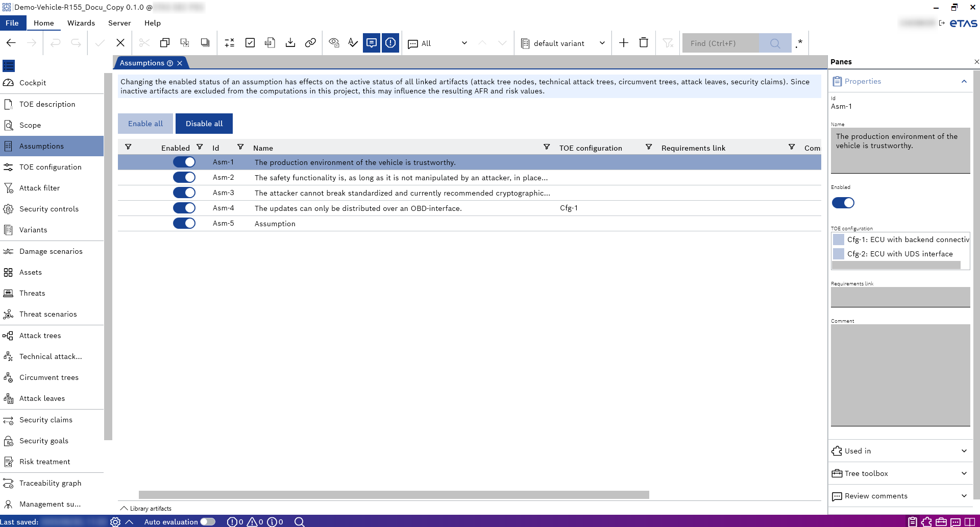
Task: Click the link chain icon in toolbar
Action: coord(310,43)
